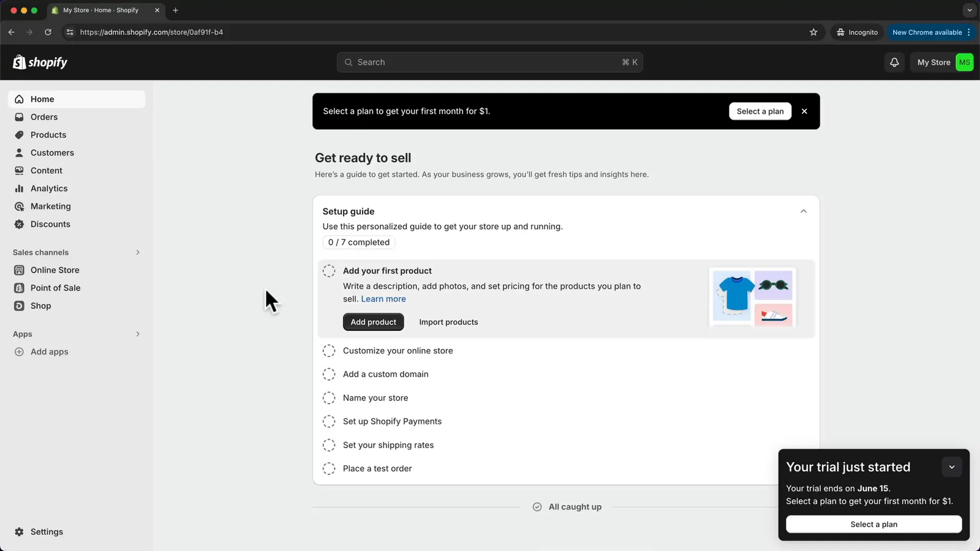This screenshot has height=551, width=980.
Task: Open the notifications bell
Action: [894, 62]
